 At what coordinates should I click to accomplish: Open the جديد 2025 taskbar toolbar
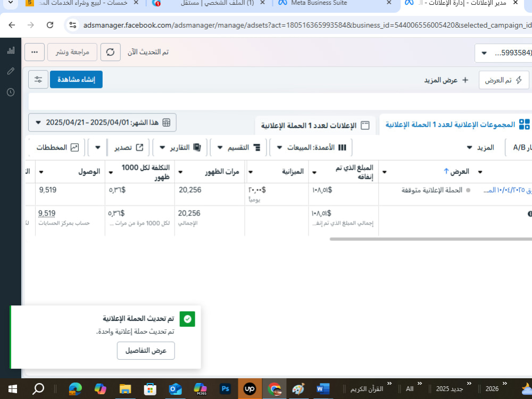click(449, 389)
